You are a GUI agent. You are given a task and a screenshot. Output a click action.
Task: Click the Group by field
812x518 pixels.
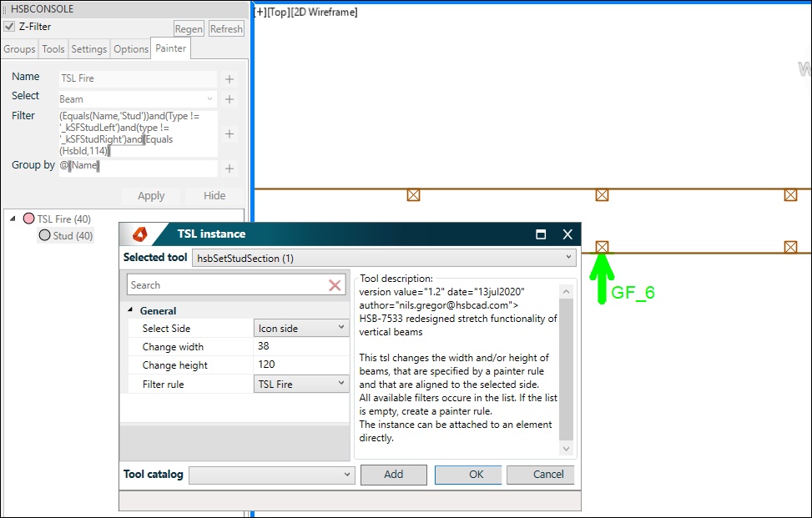[138, 168]
